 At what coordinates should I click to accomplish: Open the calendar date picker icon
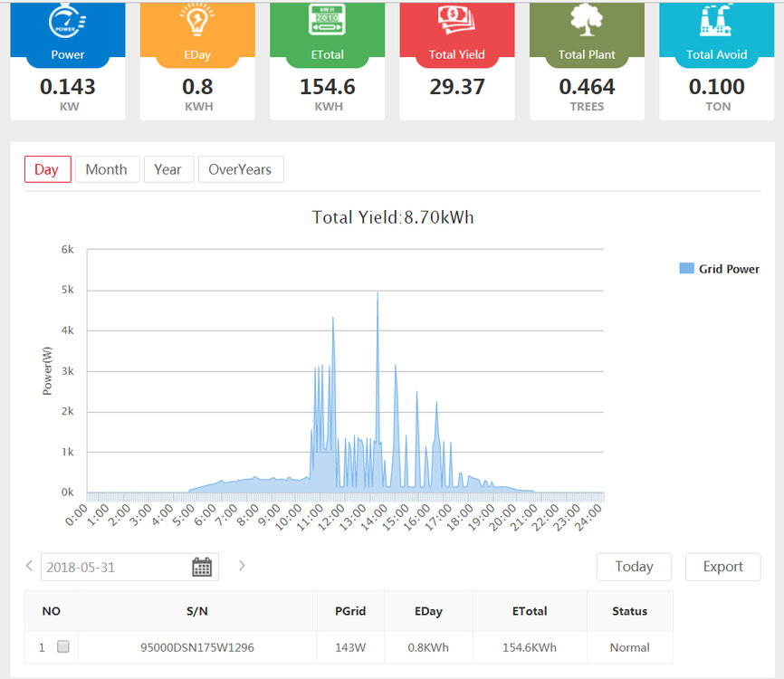point(202,567)
